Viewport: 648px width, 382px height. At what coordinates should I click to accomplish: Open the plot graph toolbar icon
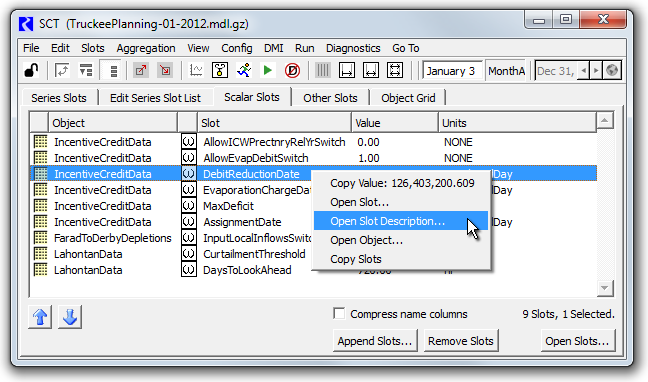[x=196, y=70]
